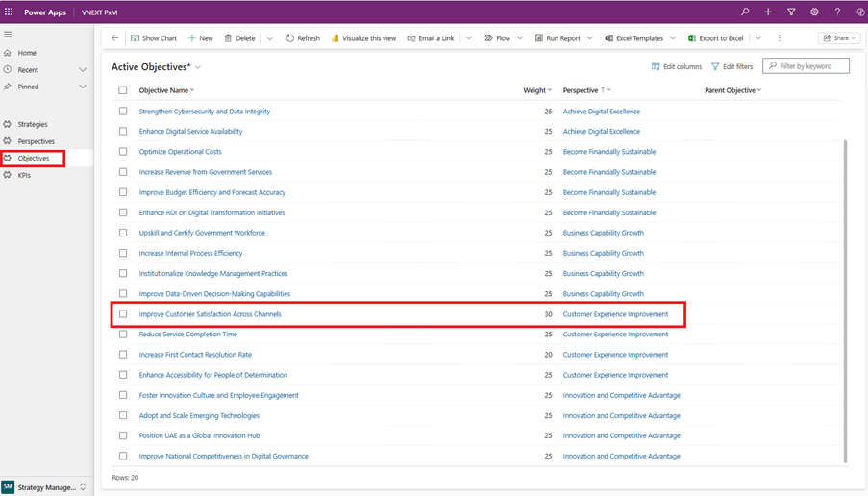Check the Strengthen Cybersecurity row checkbox
868x496 pixels.
[x=123, y=111]
